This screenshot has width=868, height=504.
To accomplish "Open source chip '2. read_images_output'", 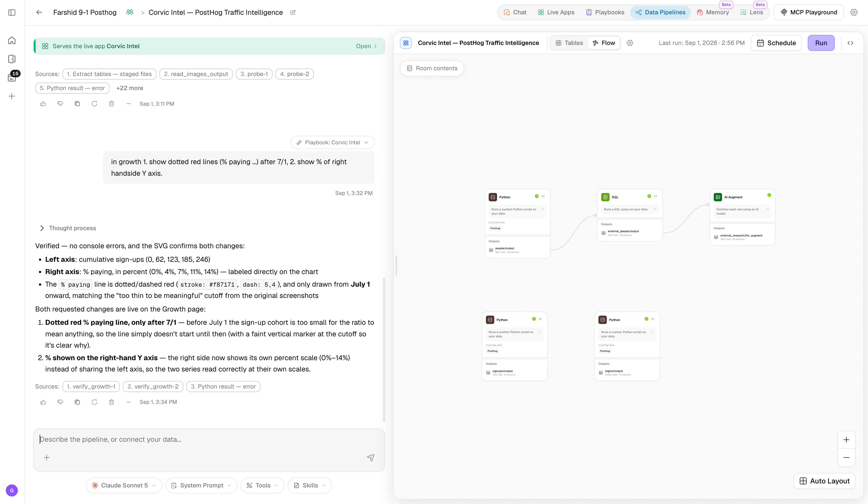I will click(196, 74).
